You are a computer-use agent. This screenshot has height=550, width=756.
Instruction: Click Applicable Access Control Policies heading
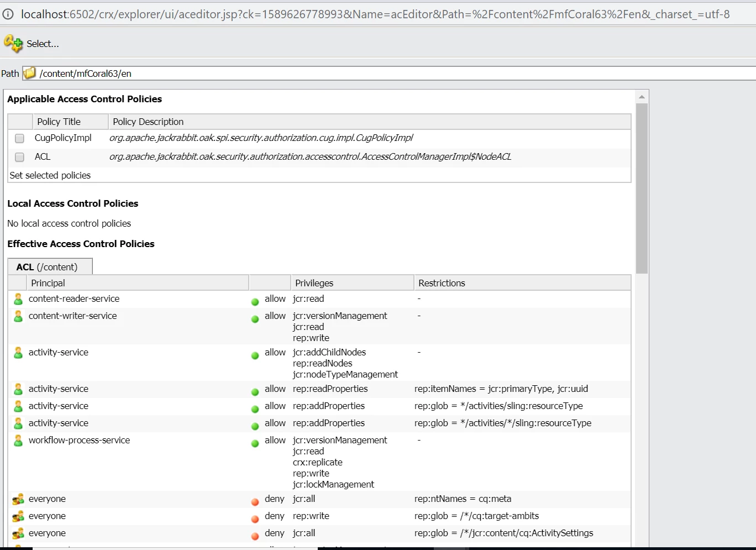pos(85,99)
